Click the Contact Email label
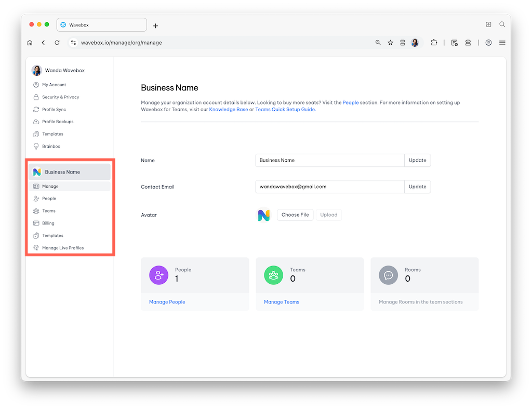 point(158,187)
